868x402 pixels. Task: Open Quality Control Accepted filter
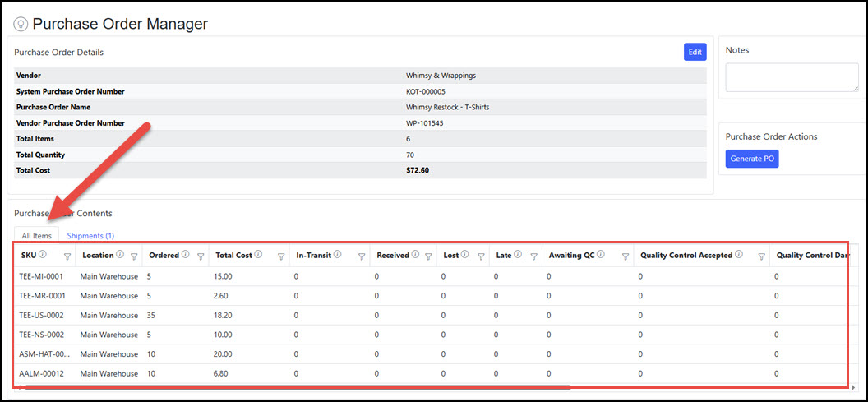[761, 256]
